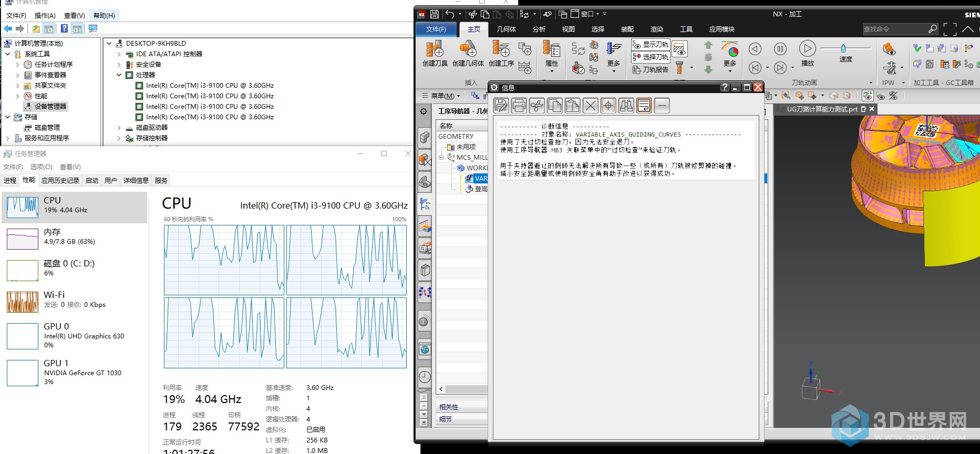Toggle the word-wrap icon in the 信息 toolbar
The width and height of the screenshot is (980, 454).
pyautogui.click(x=644, y=106)
